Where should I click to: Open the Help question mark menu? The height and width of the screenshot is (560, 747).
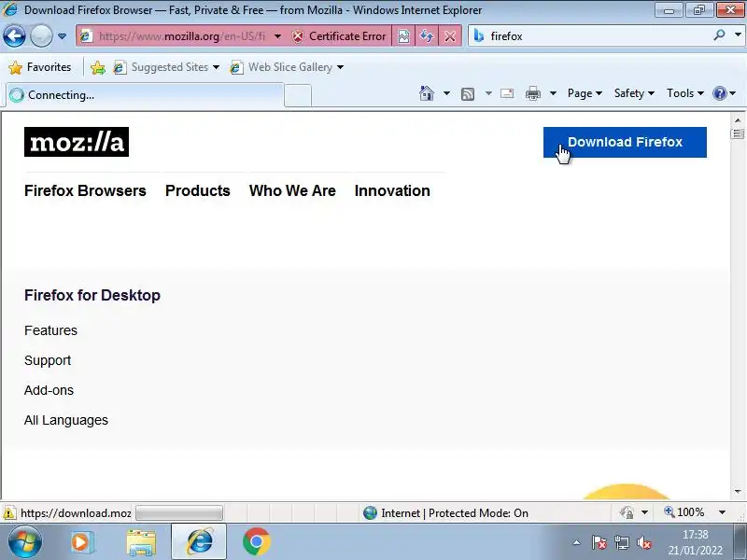coord(724,93)
